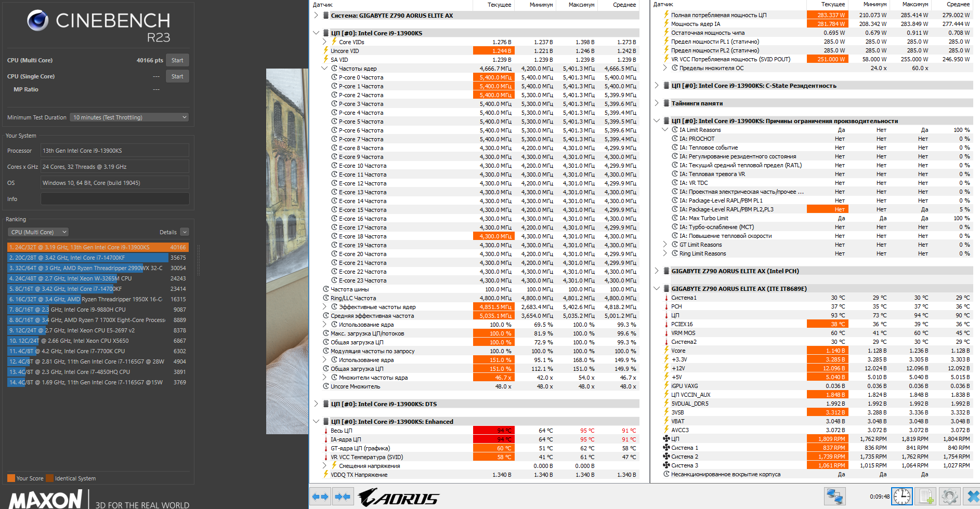Screen dimensions: 980x509
Task: Expand the Core VIDs row
Action: 324,42
